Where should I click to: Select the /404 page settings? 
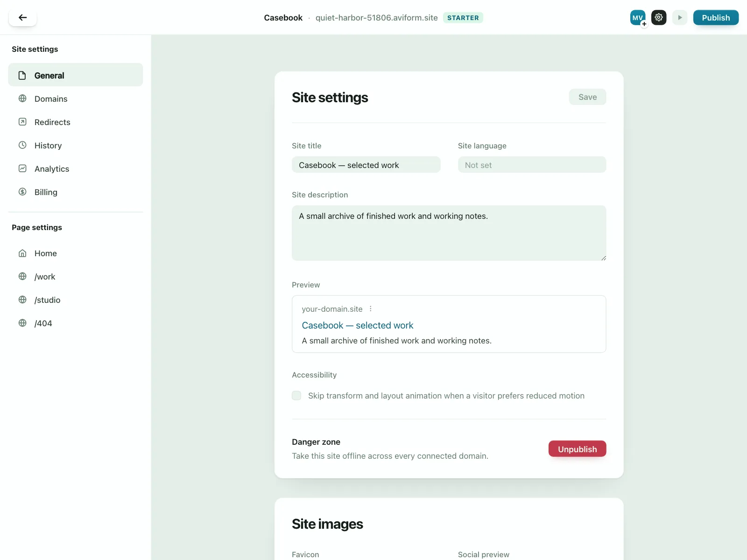pyautogui.click(x=76, y=323)
